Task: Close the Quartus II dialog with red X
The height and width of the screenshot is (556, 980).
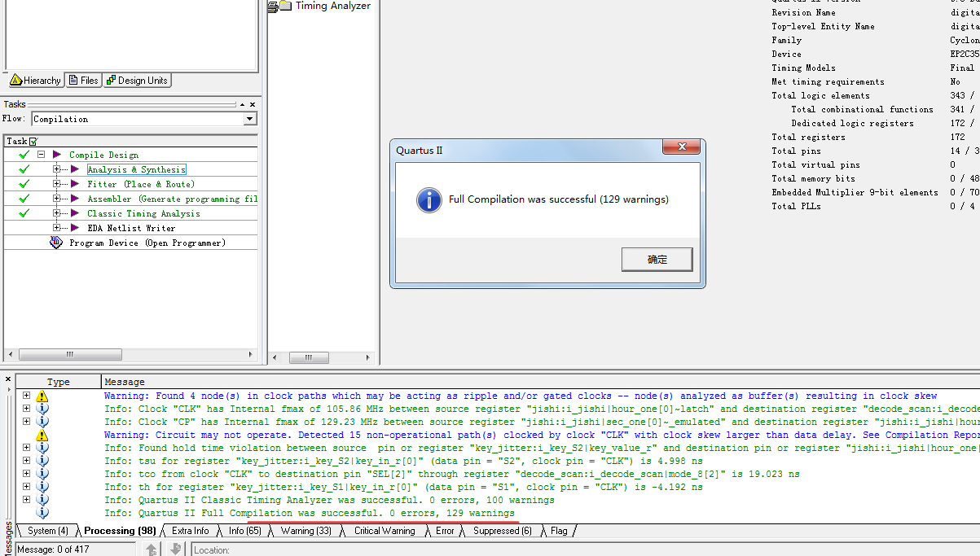Action: (681, 147)
